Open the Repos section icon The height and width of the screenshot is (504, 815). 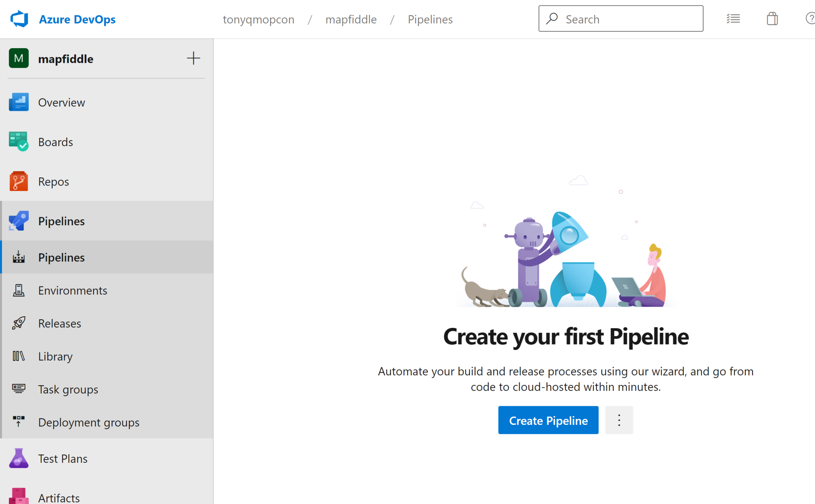[x=18, y=181]
